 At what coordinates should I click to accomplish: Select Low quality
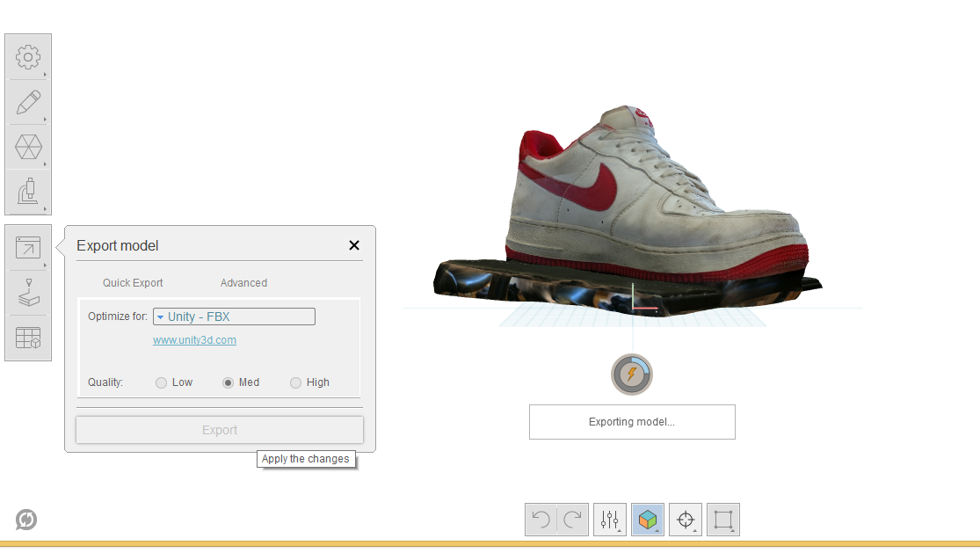[161, 382]
